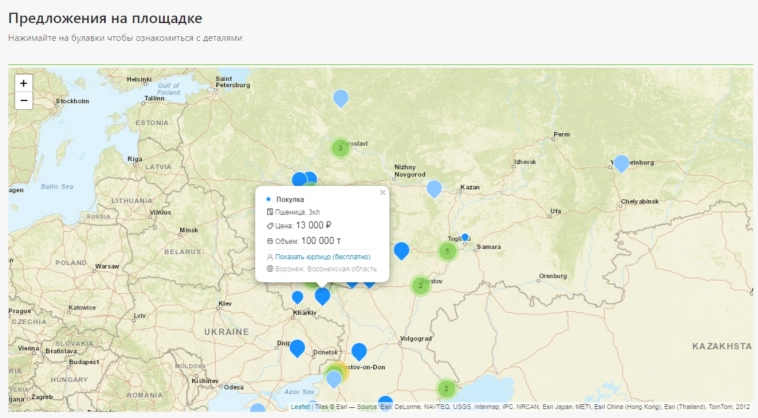The width and height of the screenshot is (758, 418).
Task: Select the light blue pin at Yekaterinburg
Action: (x=621, y=162)
